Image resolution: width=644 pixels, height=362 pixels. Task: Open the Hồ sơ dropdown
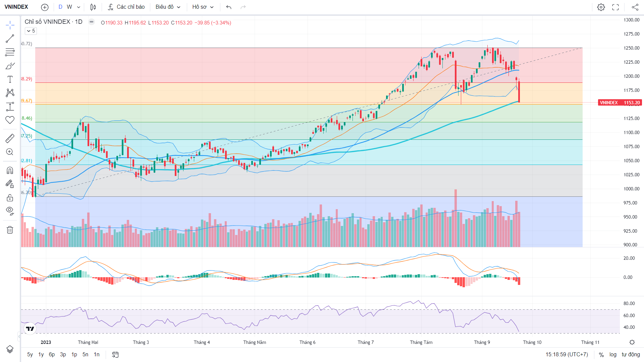point(203,7)
